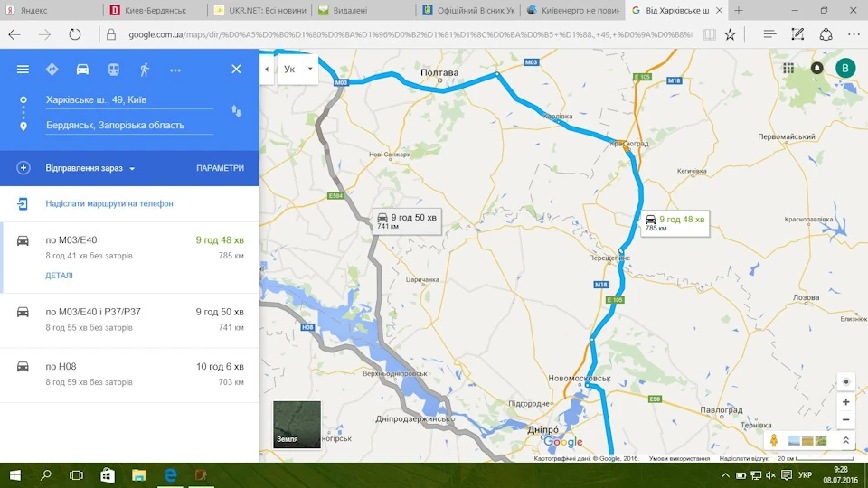Click the Pegman Street View icon
This screenshot has width=868, height=488.
tap(774, 440)
